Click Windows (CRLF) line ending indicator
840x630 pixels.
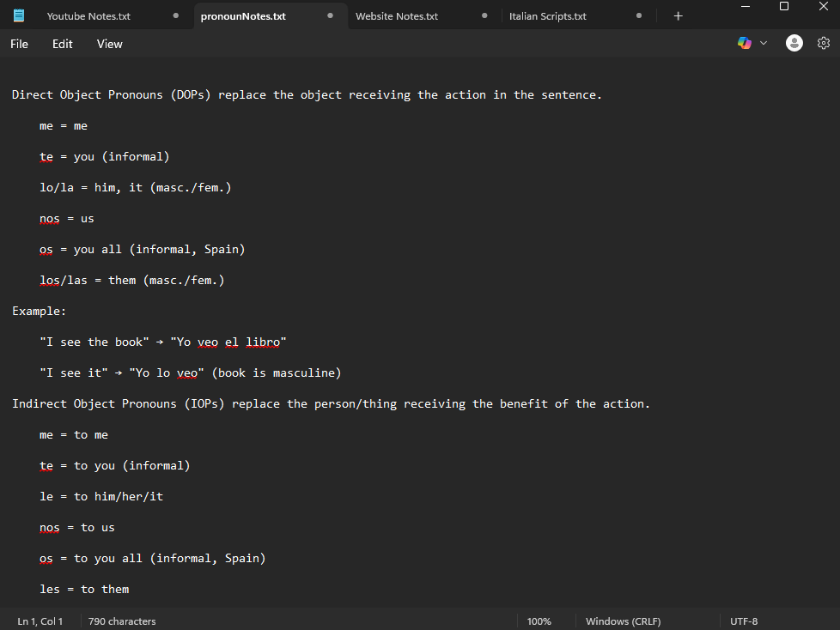point(623,621)
